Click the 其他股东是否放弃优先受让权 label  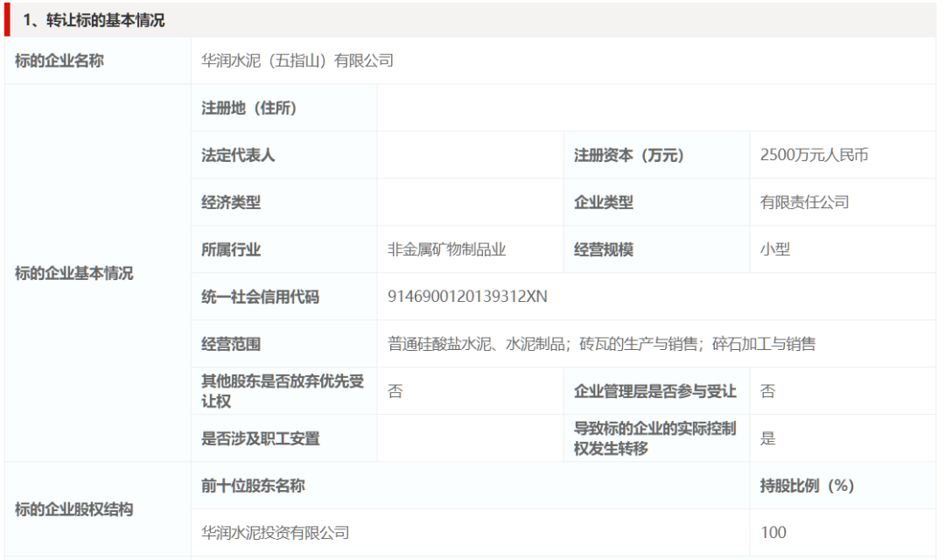point(283,391)
